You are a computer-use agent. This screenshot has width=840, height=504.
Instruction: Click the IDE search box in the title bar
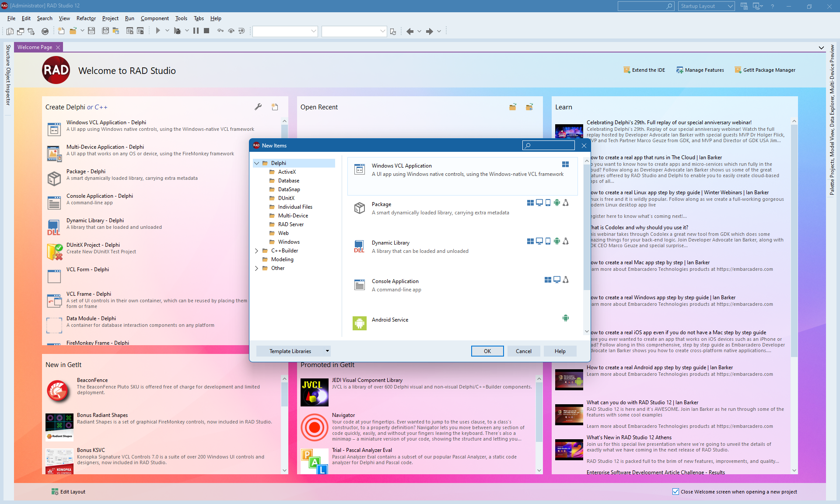point(646,6)
